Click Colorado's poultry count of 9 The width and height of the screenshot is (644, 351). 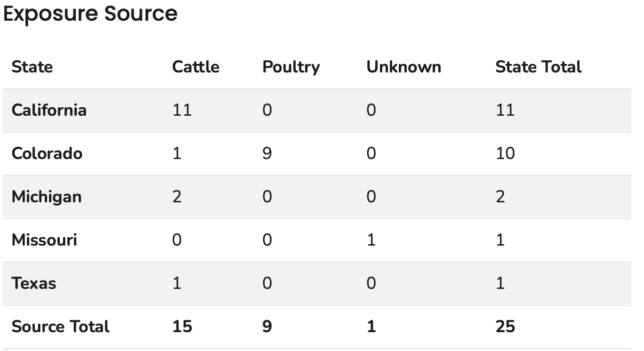tap(267, 153)
